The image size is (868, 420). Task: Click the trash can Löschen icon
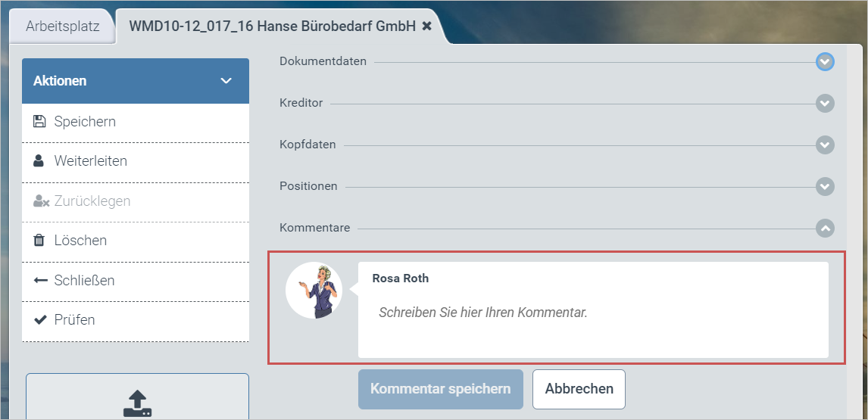click(39, 241)
